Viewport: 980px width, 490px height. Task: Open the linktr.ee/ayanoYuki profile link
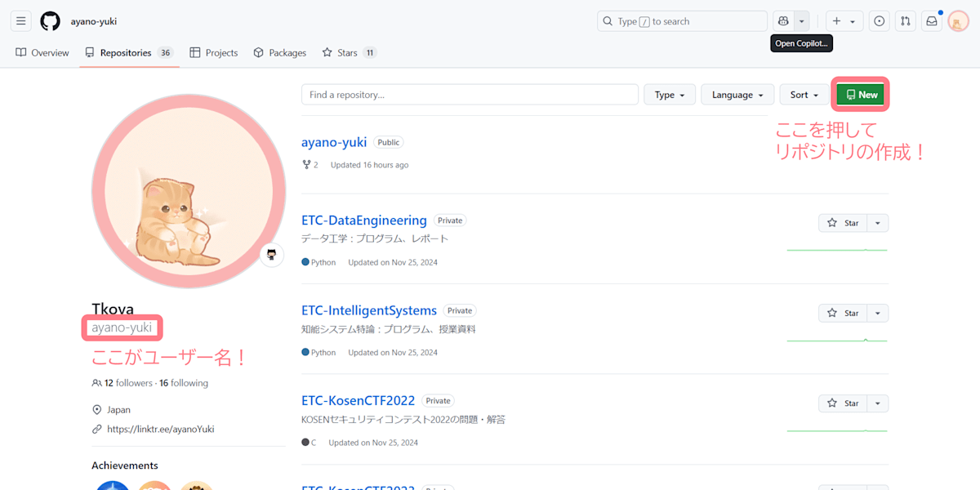161,429
